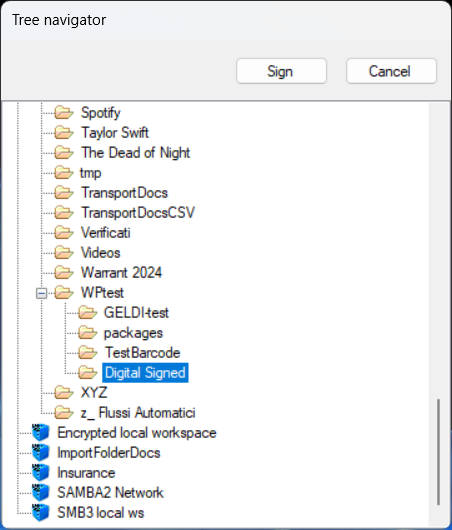Click the Sign button

pyautogui.click(x=281, y=71)
